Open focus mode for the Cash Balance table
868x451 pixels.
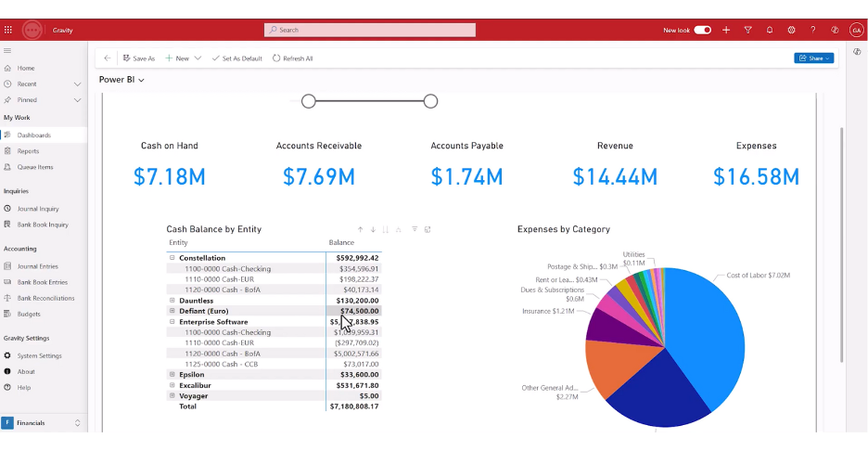point(428,229)
